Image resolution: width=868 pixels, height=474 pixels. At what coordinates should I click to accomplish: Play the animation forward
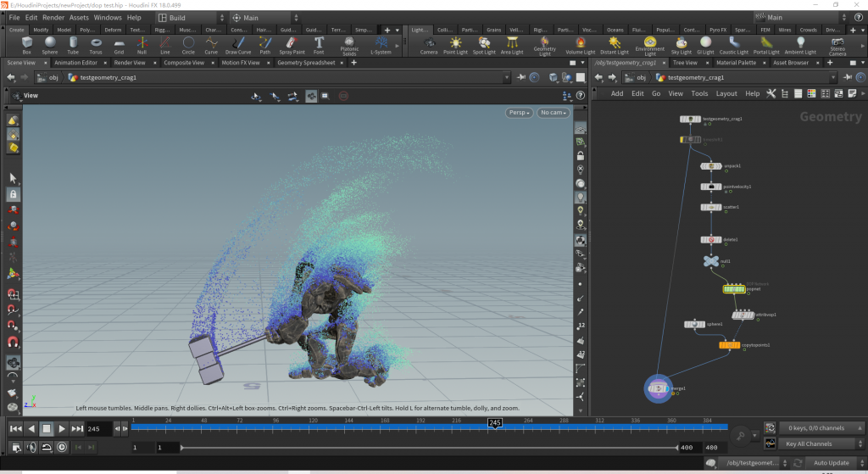[62, 428]
